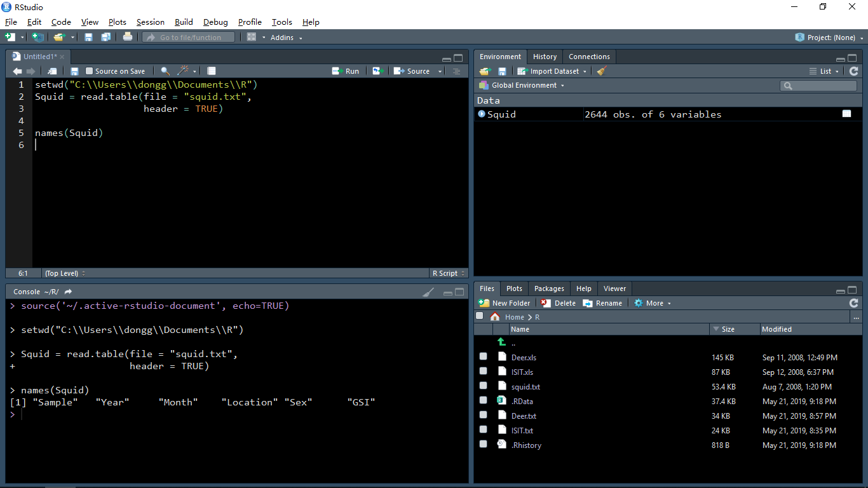
Task: Check the box for ISIT.txt
Action: [x=484, y=430]
